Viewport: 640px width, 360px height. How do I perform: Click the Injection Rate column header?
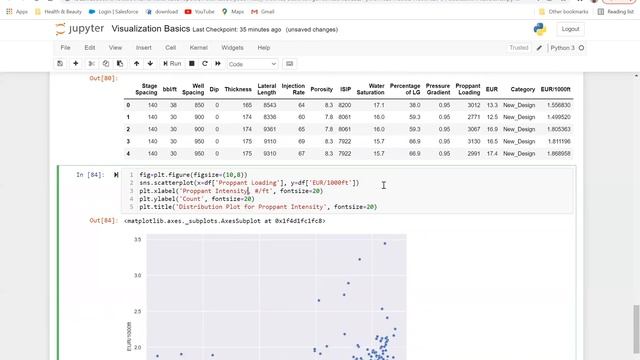(x=293, y=89)
